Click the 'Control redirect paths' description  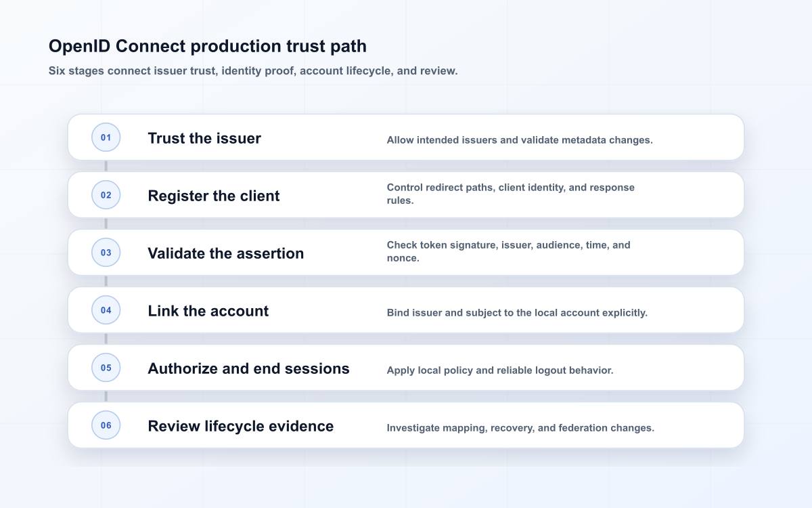[511, 194]
